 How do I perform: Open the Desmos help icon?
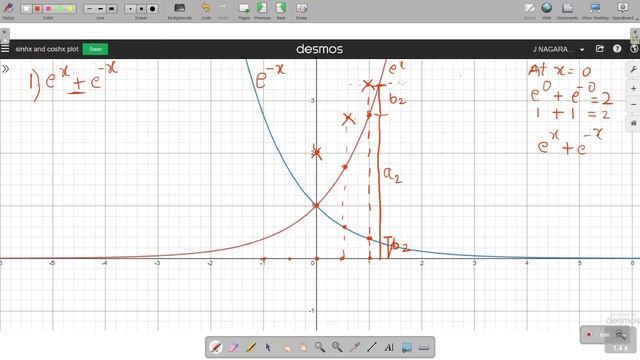(617, 49)
